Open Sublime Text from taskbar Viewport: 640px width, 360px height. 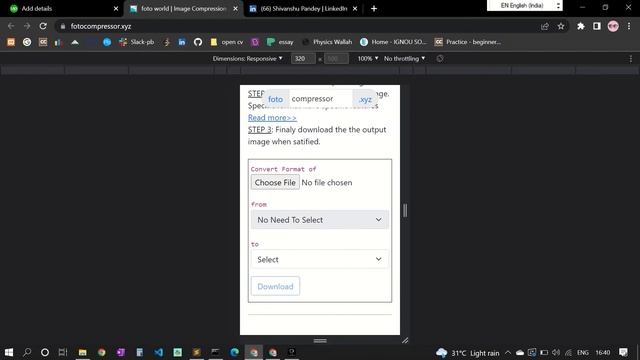tap(196, 352)
